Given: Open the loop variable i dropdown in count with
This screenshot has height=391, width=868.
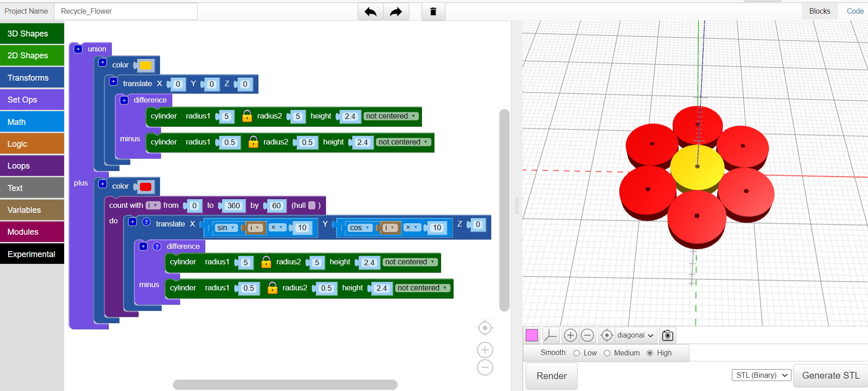Looking at the screenshot, I should click(x=153, y=206).
